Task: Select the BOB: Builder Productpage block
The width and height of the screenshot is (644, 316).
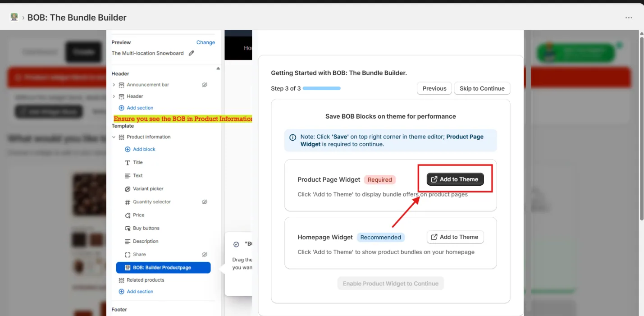Action: pos(163,268)
